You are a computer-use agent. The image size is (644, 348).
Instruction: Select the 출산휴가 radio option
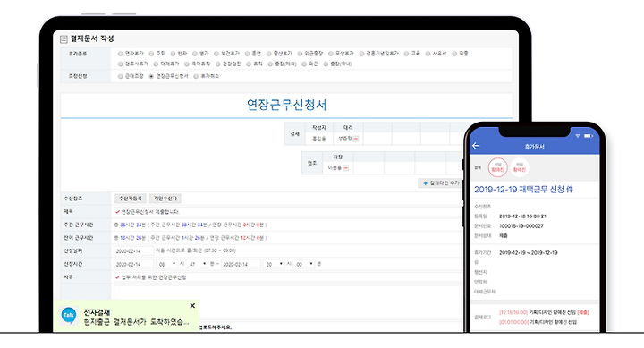(268, 54)
